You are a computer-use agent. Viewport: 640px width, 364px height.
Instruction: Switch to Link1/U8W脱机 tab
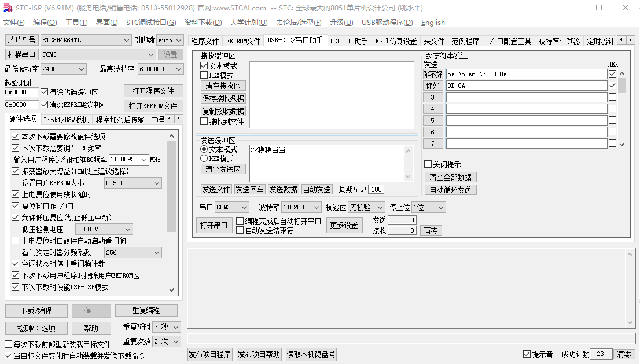(66, 120)
